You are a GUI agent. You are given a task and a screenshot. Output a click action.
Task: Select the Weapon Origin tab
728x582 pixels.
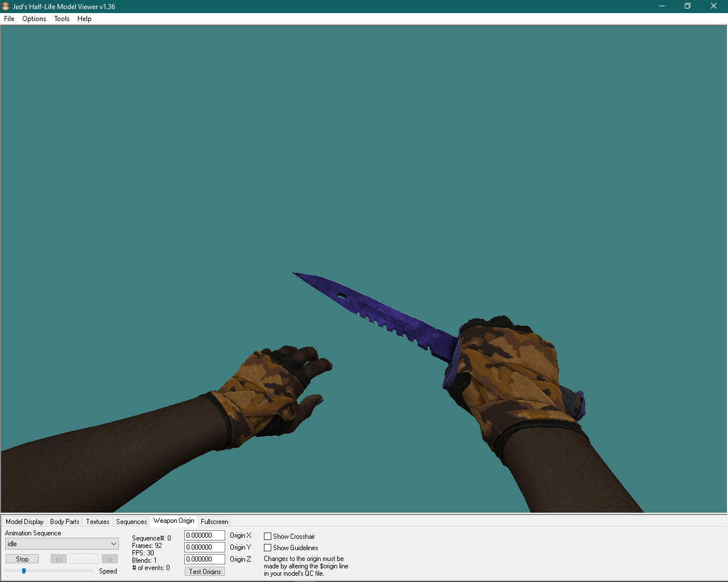[174, 521]
